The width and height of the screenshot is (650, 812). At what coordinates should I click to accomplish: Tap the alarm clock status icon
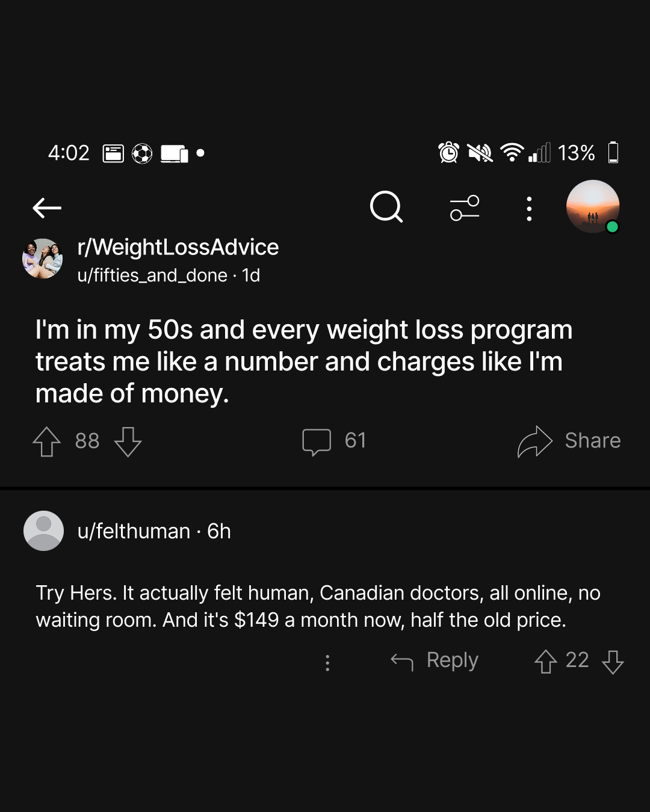point(449,153)
